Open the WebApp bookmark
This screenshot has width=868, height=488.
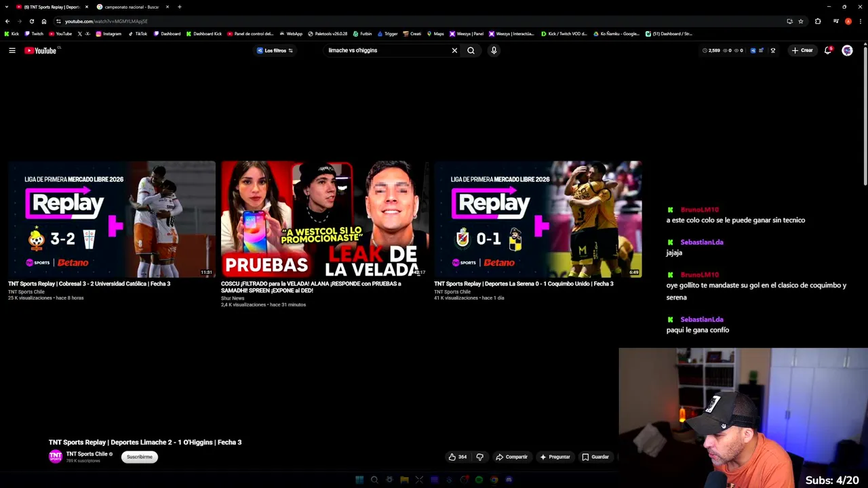pyautogui.click(x=290, y=33)
